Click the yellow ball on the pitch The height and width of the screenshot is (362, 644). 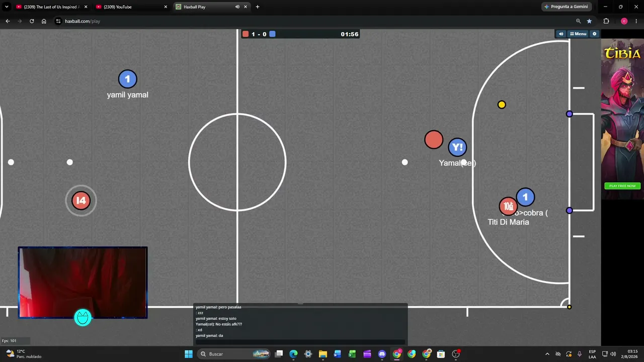pyautogui.click(x=502, y=105)
